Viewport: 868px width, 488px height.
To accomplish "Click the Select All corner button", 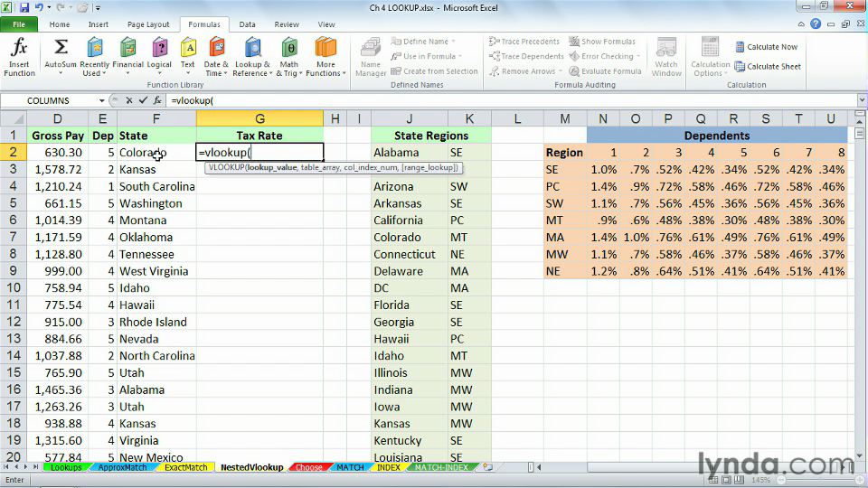I will (14, 118).
